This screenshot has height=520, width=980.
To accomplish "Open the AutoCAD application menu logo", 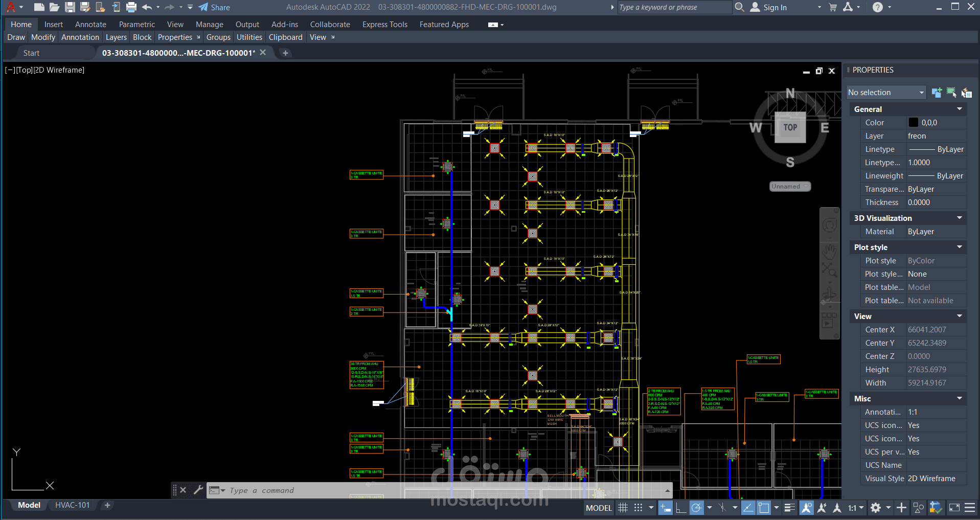I will (11, 7).
